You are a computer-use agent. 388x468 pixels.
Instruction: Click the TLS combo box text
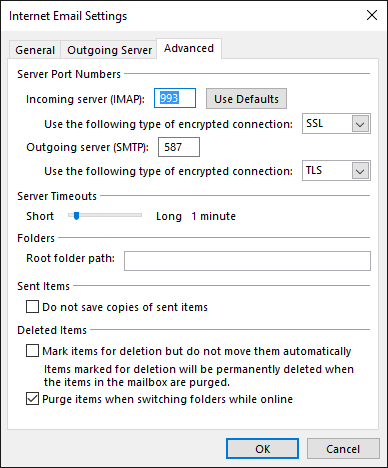click(x=314, y=171)
